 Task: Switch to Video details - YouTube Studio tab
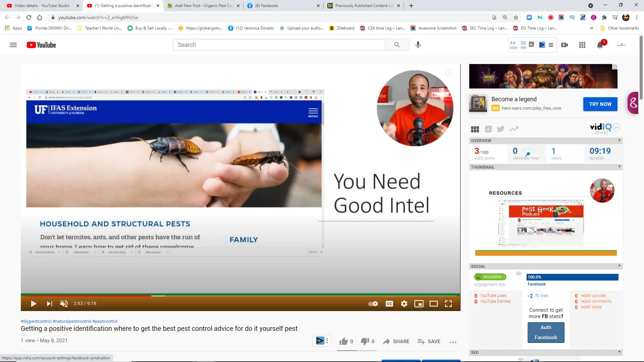point(42,6)
